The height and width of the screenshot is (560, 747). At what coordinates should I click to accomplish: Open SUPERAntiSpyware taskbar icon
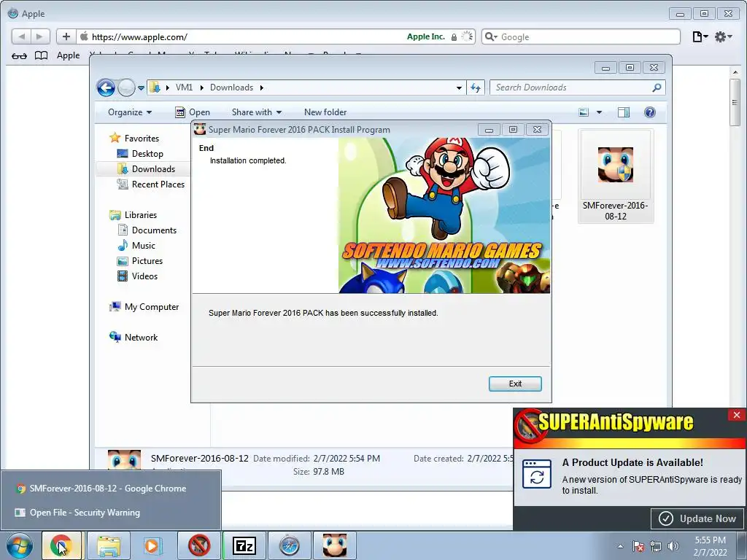199,545
